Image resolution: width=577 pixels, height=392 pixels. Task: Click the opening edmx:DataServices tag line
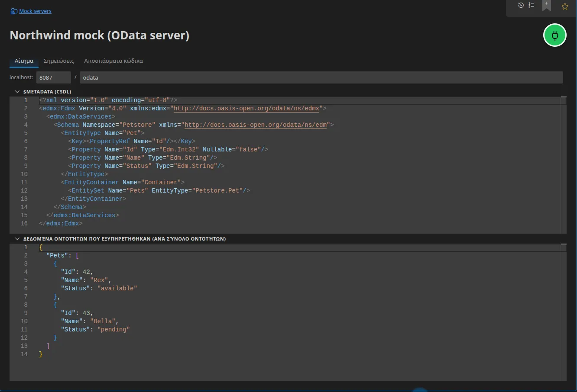pyautogui.click(x=81, y=116)
